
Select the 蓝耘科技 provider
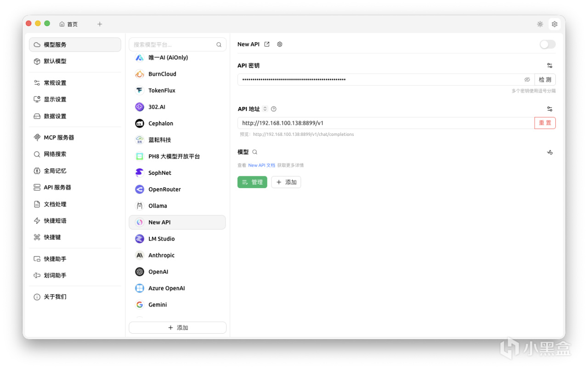177,140
